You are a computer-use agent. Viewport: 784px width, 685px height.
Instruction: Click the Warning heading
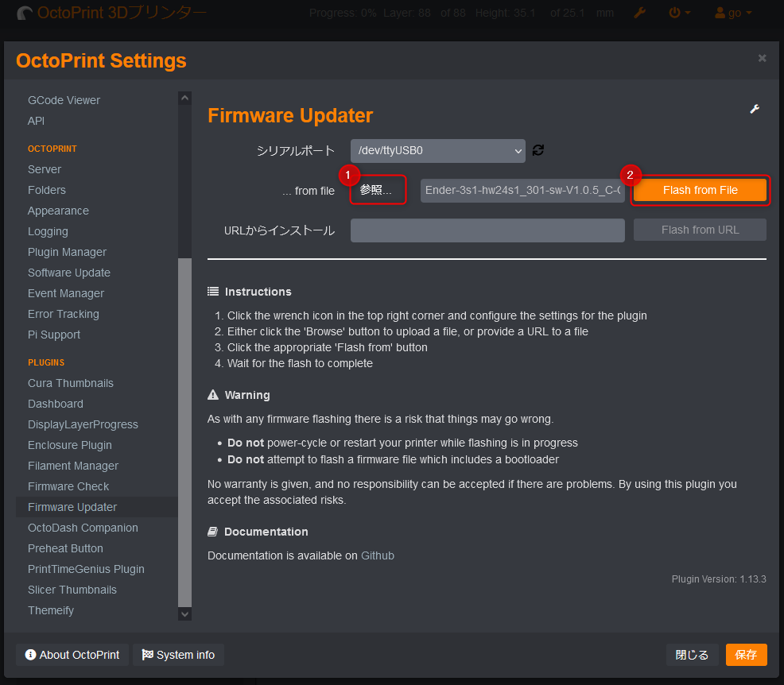[247, 395]
